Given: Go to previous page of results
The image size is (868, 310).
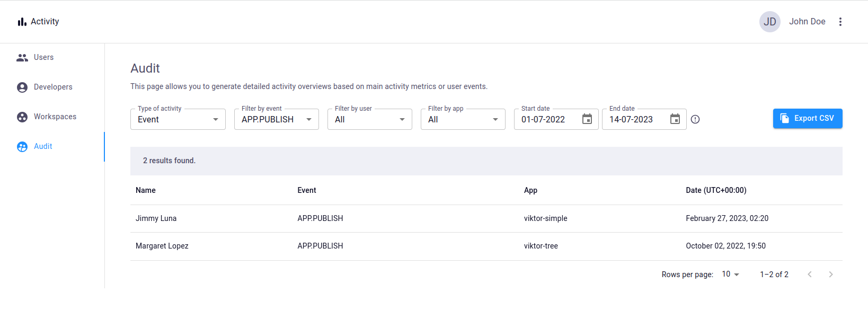Looking at the screenshot, I should pos(809,274).
